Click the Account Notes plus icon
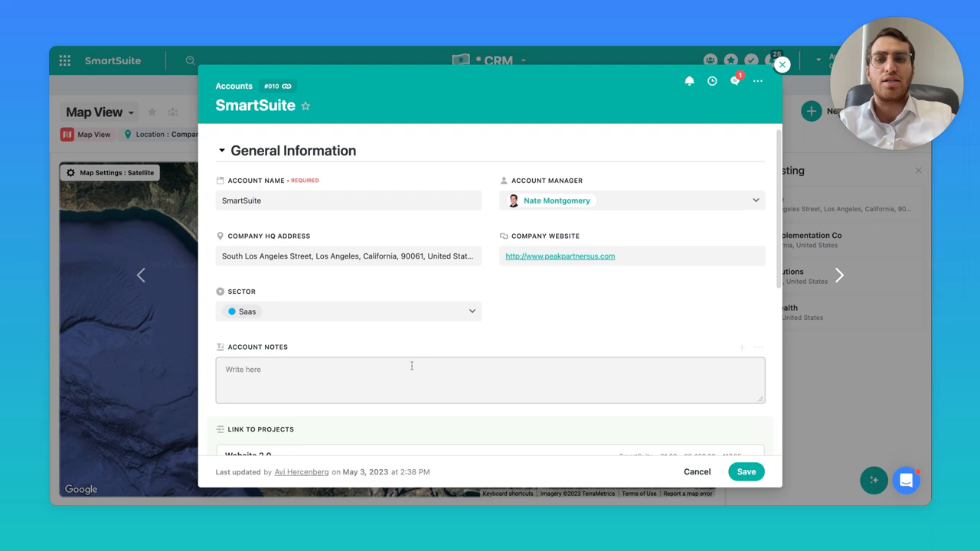The image size is (980, 551). click(742, 347)
